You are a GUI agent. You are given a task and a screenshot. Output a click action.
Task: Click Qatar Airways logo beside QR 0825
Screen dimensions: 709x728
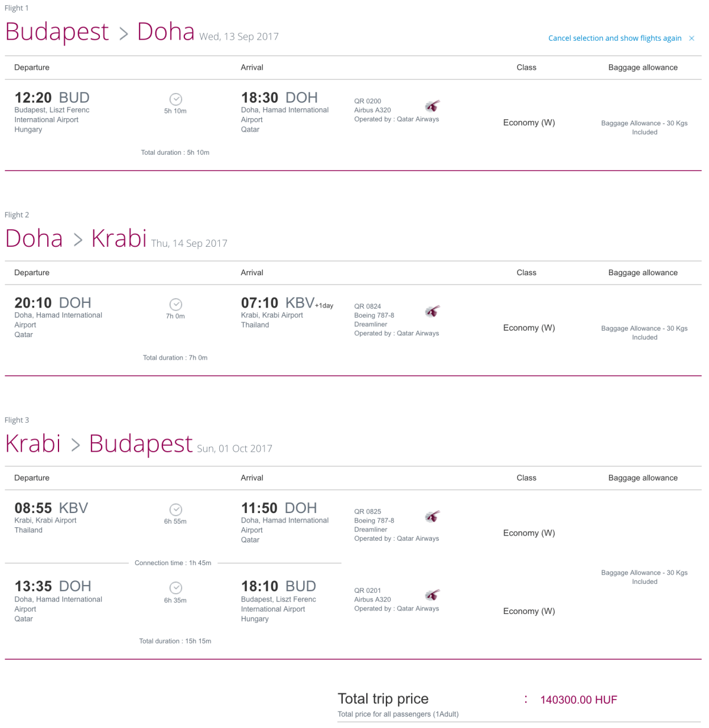[x=432, y=517]
